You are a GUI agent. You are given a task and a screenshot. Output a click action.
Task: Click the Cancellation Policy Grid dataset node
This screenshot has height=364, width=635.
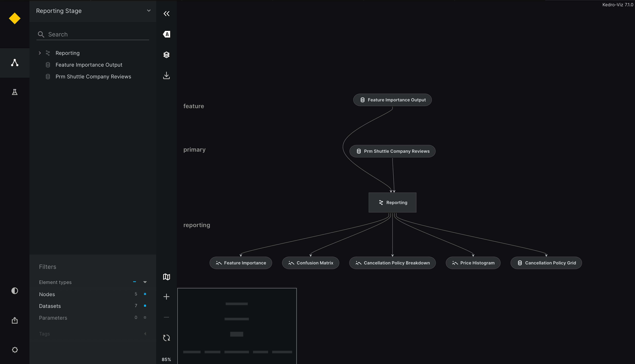(546, 263)
